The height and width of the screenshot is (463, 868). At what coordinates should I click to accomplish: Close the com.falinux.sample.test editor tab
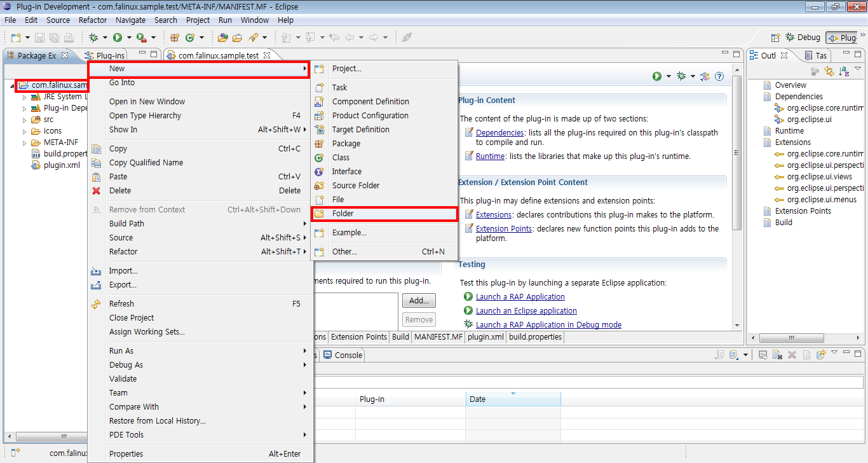(x=267, y=55)
